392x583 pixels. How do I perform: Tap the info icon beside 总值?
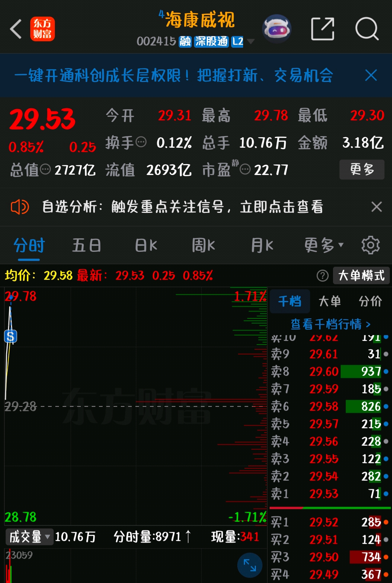click(45, 169)
